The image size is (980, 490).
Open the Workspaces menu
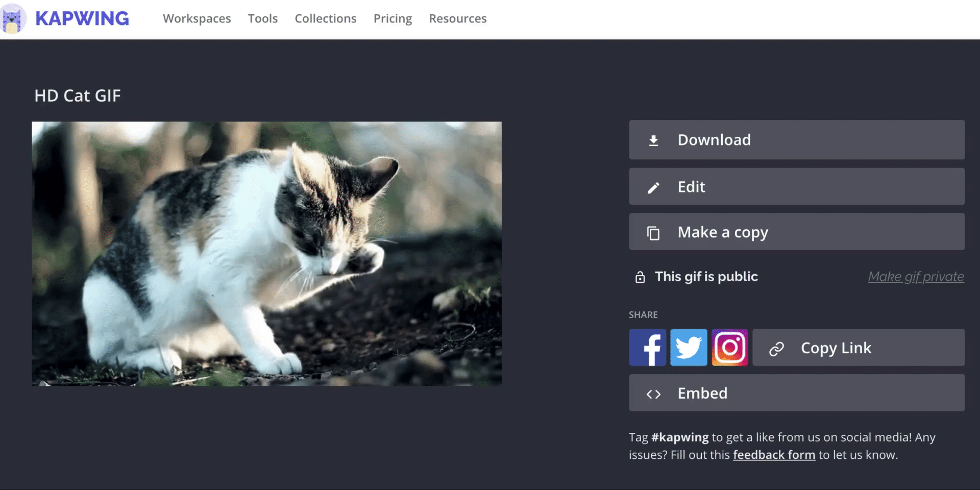coord(197,19)
